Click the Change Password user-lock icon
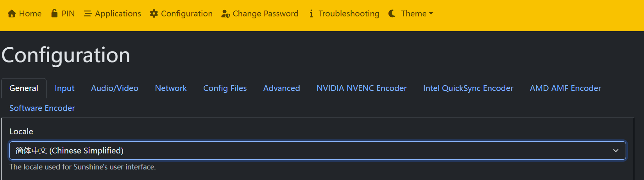This screenshot has height=180, width=644. pos(225,14)
